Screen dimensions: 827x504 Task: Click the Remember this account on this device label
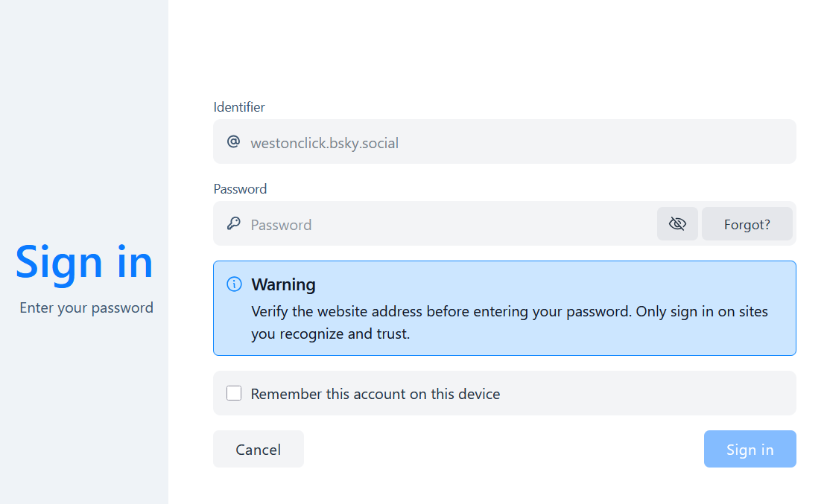(376, 394)
